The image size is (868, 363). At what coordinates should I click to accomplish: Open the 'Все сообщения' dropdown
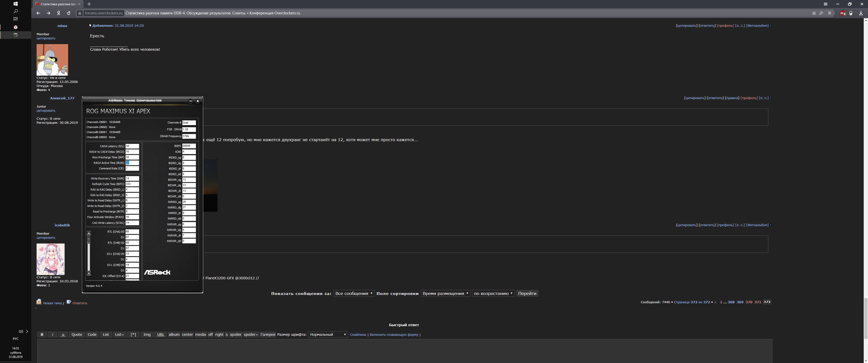click(354, 293)
